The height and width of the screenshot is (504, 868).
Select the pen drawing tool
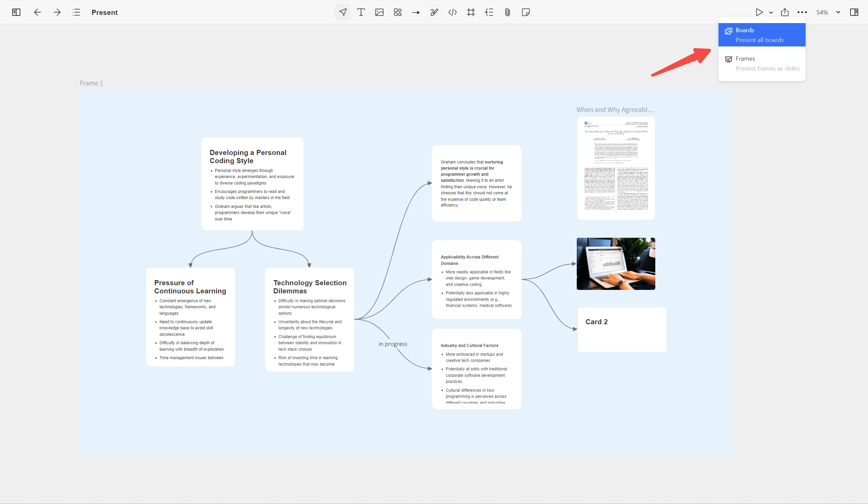pyautogui.click(x=434, y=13)
